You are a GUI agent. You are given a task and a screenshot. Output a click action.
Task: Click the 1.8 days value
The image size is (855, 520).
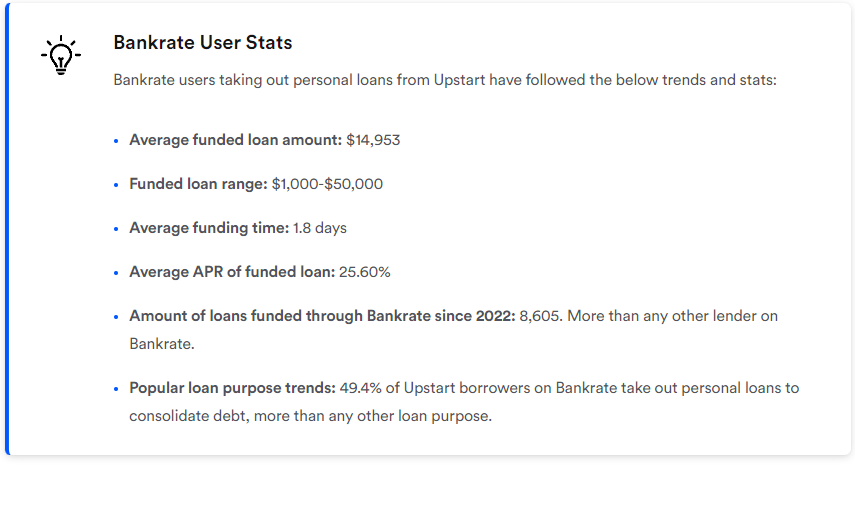(320, 228)
